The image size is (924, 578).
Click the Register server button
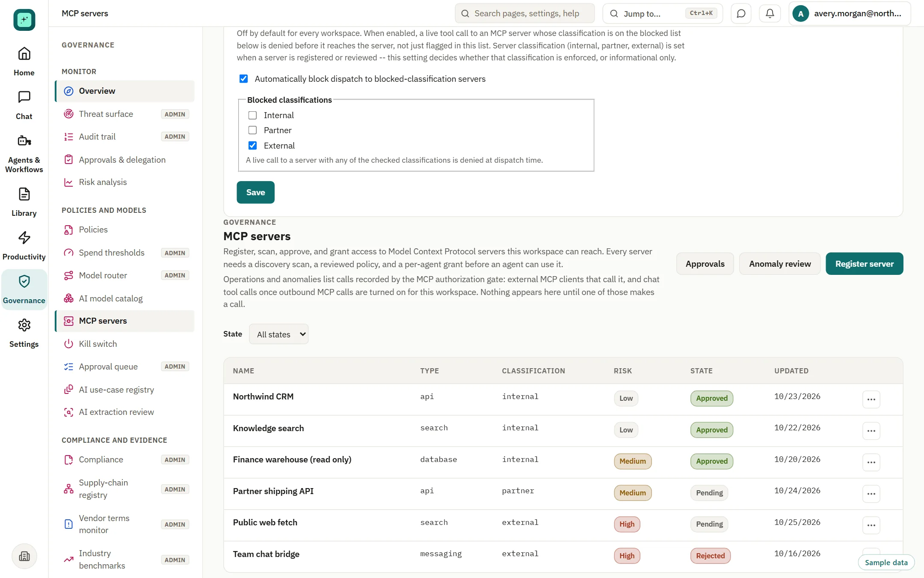864,264
